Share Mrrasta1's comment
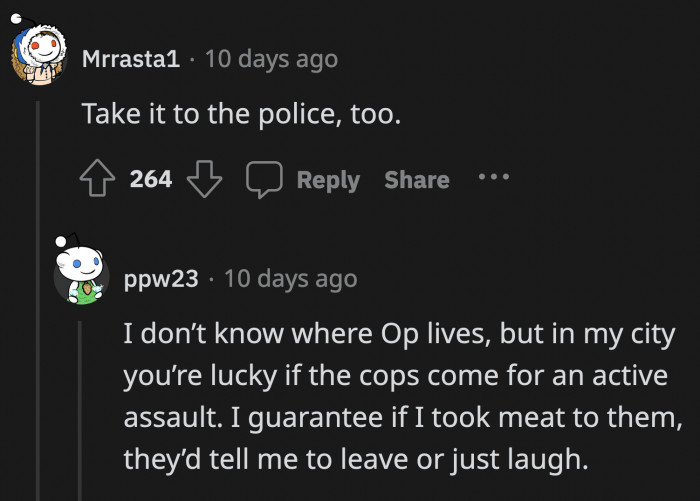Screen dimensions: 700x501 pyautogui.click(x=417, y=180)
